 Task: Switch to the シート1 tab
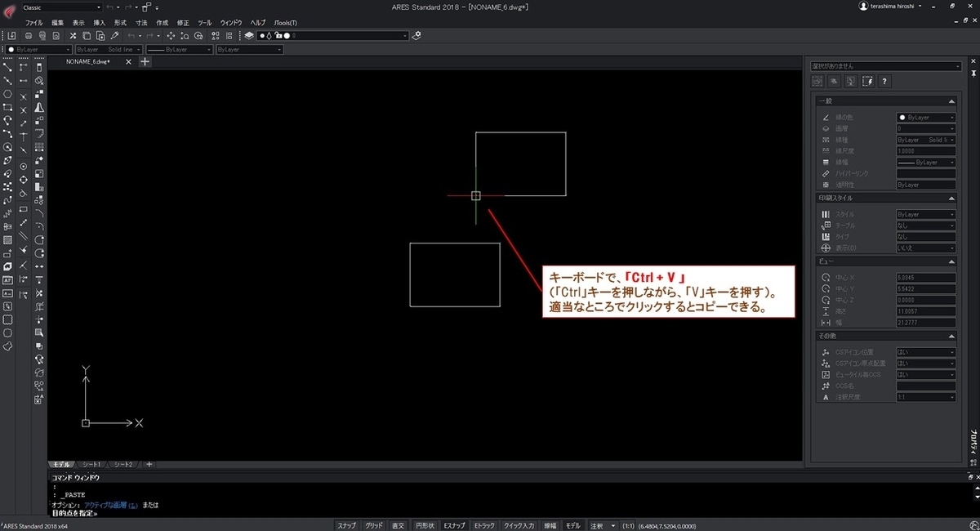(91, 464)
